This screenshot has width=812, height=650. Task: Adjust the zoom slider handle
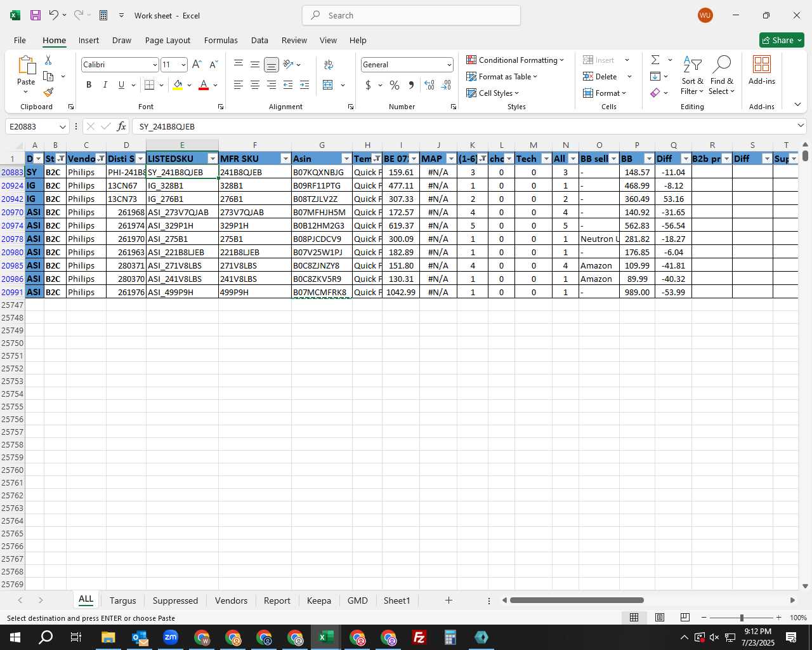[x=741, y=618]
